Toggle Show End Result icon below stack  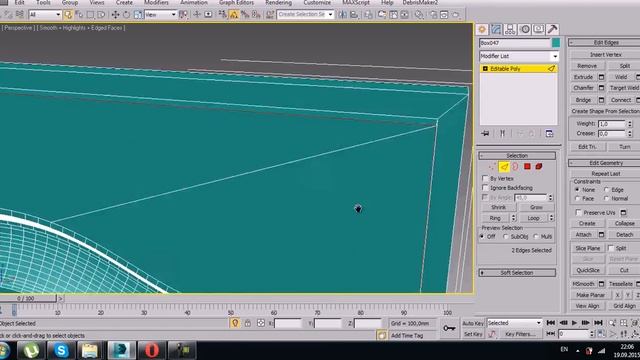502,133
